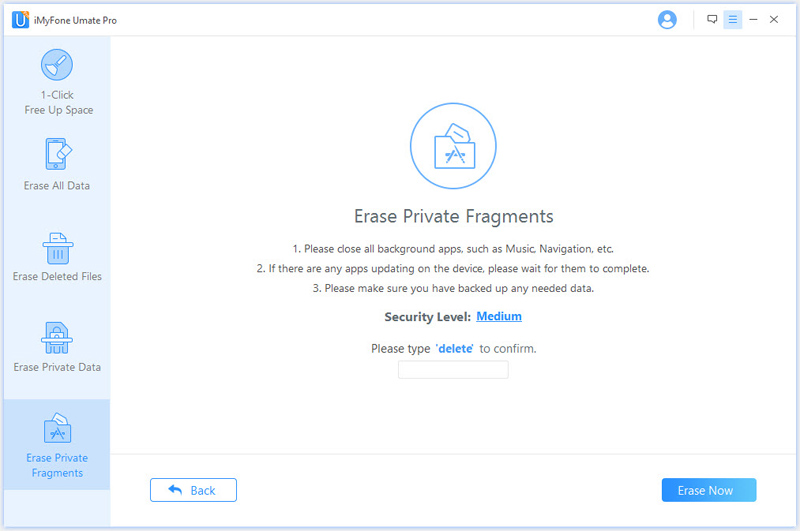Minimize the Umate Pro window
The image size is (800, 531).
coord(753,20)
